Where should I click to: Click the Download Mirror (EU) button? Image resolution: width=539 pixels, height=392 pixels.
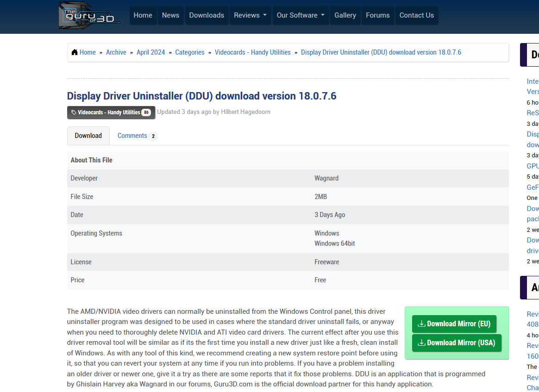click(454, 324)
